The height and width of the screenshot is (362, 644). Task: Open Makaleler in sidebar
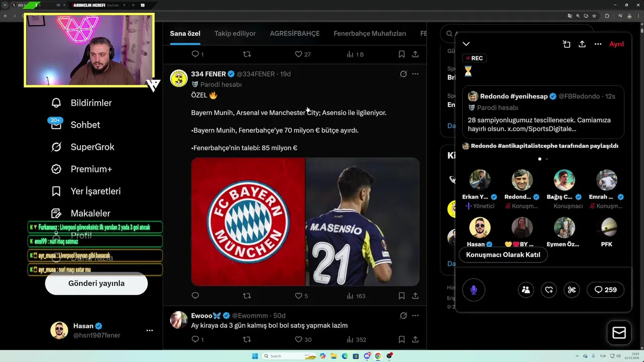pyautogui.click(x=80, y=213)
